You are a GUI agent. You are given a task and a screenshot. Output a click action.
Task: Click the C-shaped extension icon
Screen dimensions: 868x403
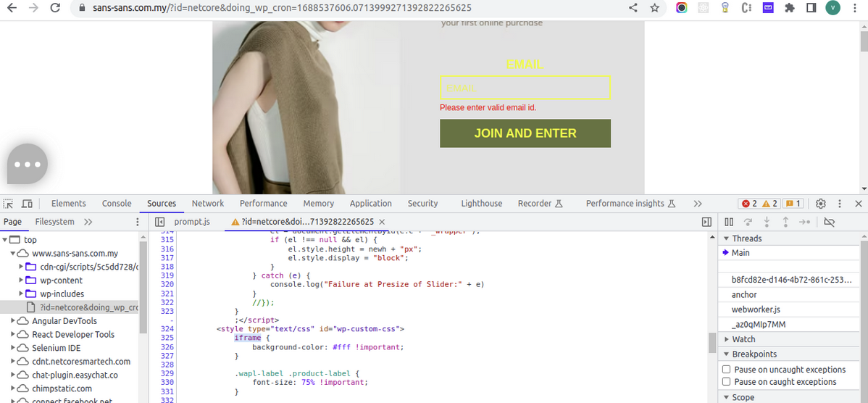click(x=746, y=8)
